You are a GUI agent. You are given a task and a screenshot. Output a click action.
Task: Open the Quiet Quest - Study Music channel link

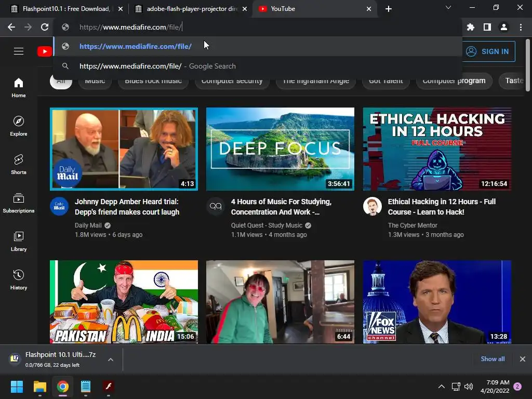tap(267, 225)
